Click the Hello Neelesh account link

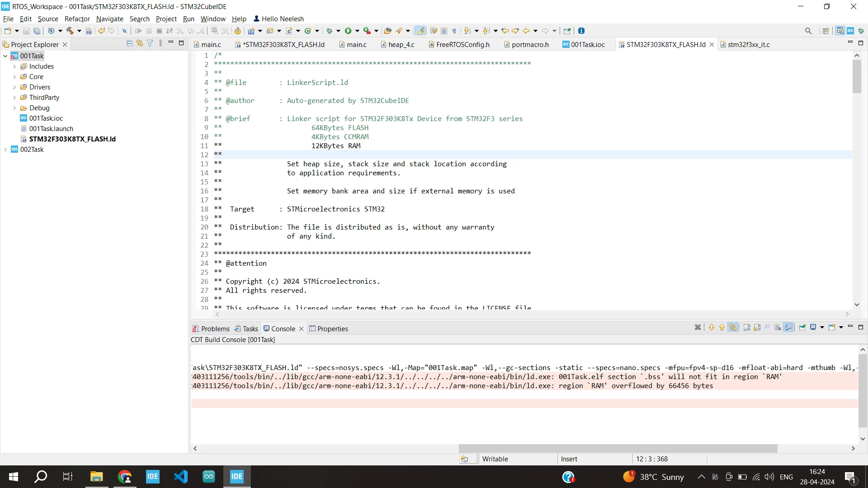click(278, 19)
